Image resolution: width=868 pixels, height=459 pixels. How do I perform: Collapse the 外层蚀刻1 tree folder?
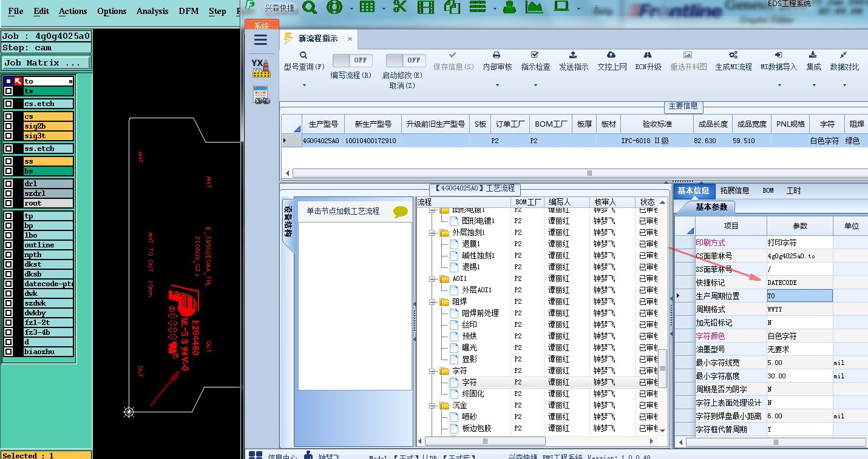tap(433, 232)
